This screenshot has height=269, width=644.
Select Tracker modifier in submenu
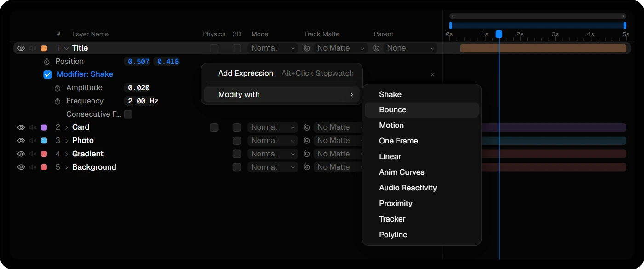tap(422, 219)
